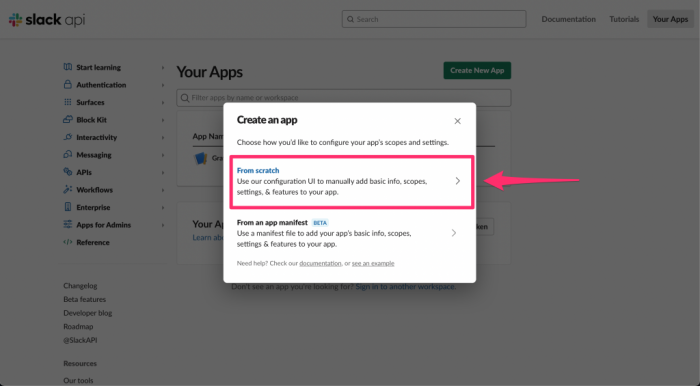
Task: Focus the top Search field
Action: [434, 19]
